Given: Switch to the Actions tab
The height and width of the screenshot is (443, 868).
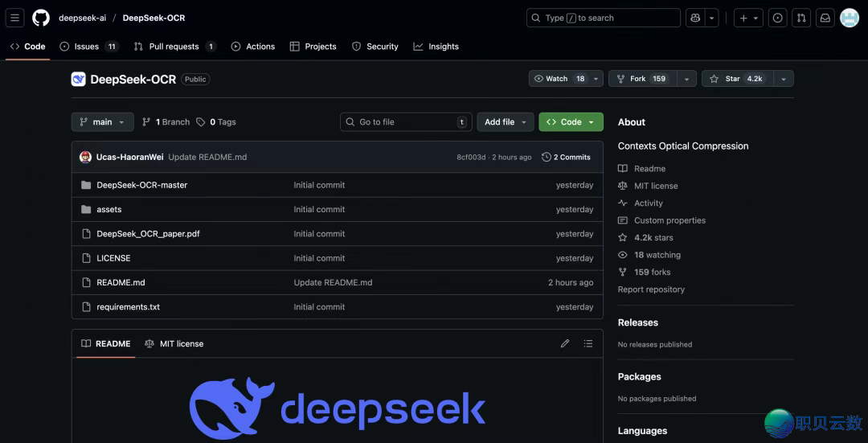Looking at the screenshot, I should [253, 47].
